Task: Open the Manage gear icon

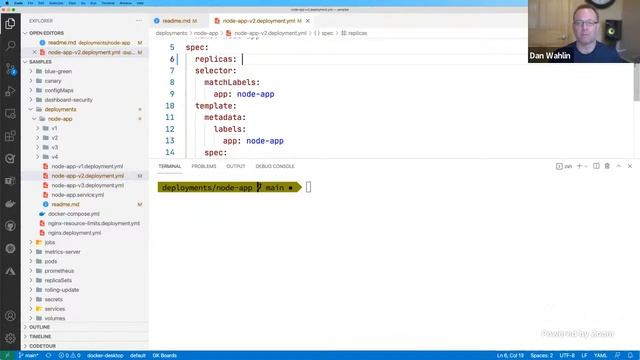Action: pyautogui.click(x=10, y=338)
